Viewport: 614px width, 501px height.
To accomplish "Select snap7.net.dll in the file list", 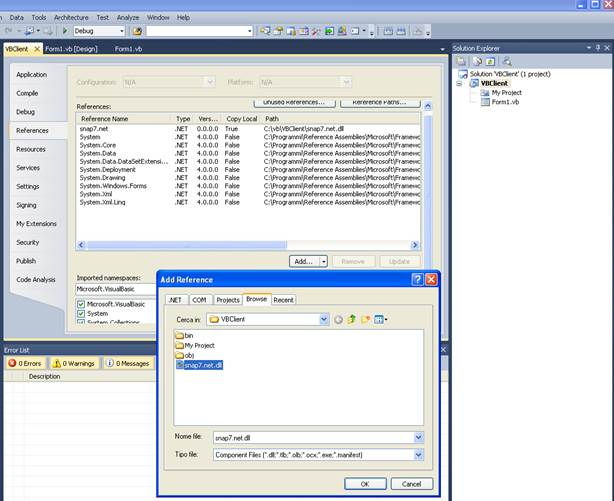I will [199, 365].
